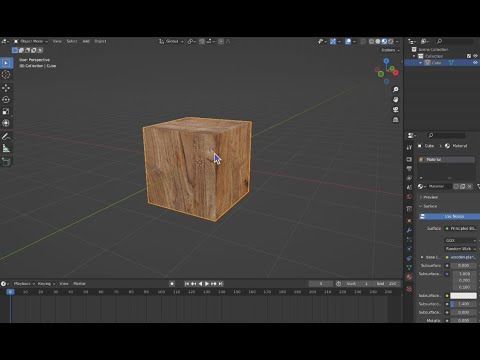
Task: Jump to the timeline start frame
Action: 187,284
